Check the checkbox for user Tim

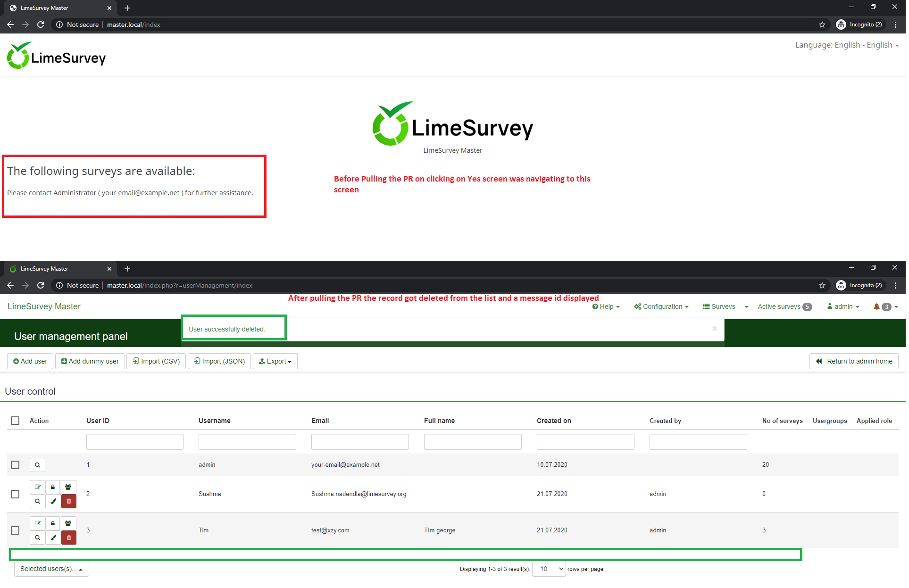15,531
